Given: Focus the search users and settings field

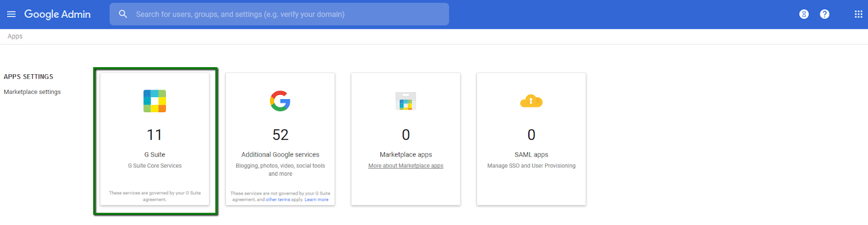Looking at the screenshot, I should click(x=279, y=14).
